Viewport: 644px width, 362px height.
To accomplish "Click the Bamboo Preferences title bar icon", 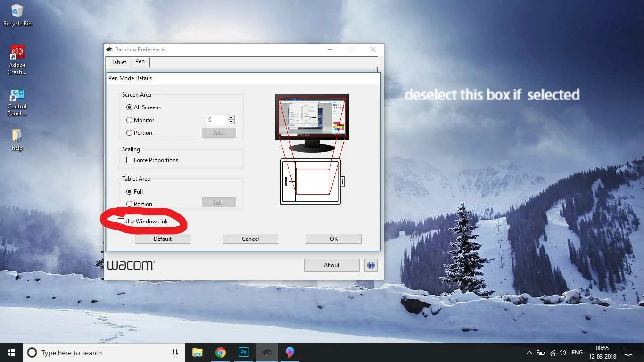I will tap(109, 49).
